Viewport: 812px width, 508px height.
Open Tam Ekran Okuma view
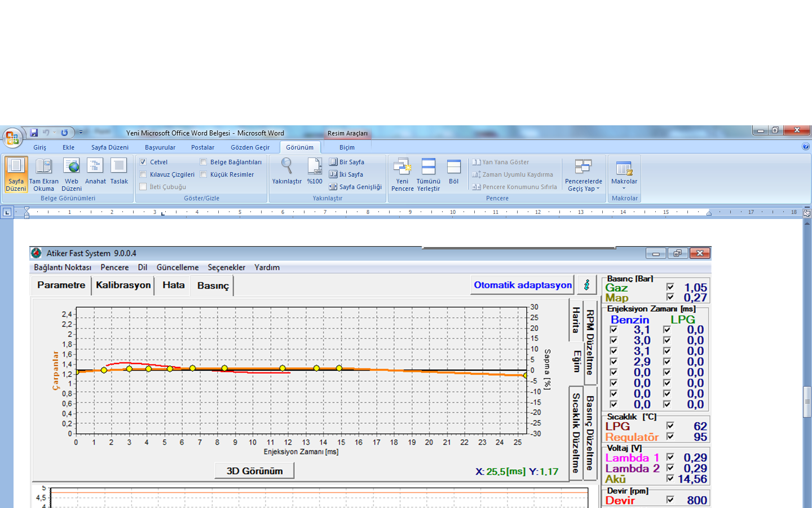[43, 174]
